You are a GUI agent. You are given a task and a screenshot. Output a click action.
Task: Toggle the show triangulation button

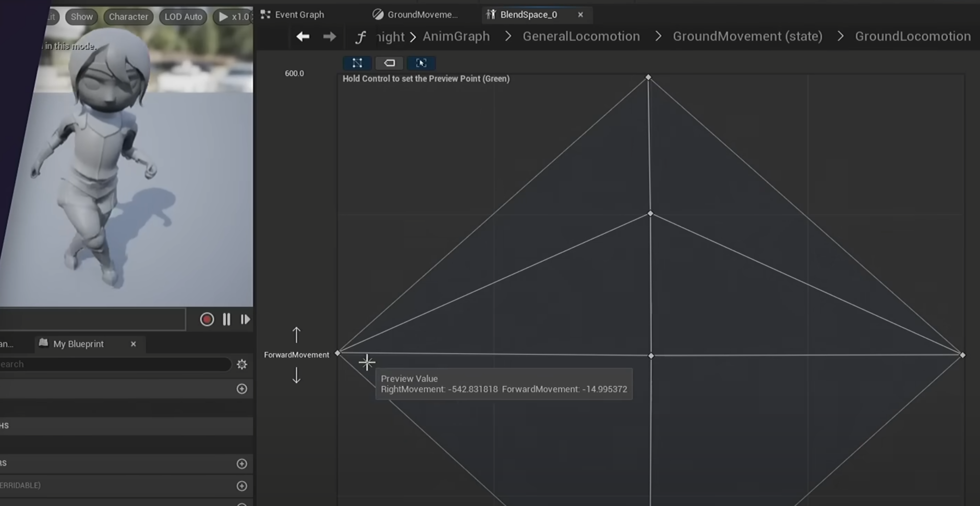[357, 63]
